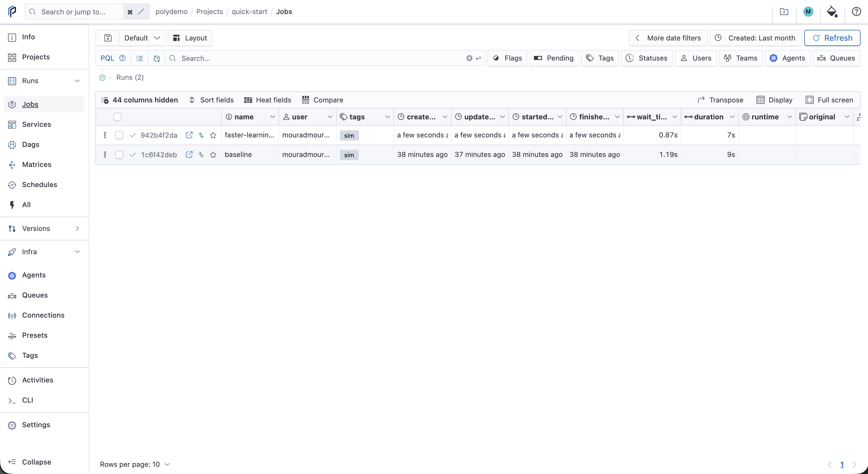Open the new project folder icon
The width and height of the screenshot is (868, 474).
coord(784,12)
